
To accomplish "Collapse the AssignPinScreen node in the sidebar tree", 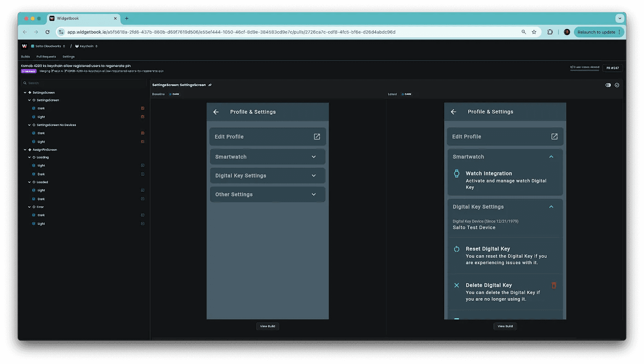I will tap(25, 149).
